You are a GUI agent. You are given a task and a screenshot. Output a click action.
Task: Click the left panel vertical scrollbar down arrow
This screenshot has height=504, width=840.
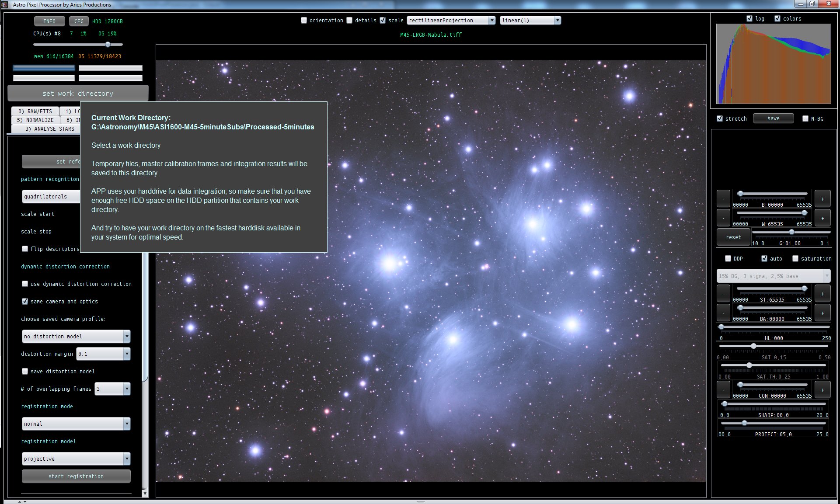145,493
